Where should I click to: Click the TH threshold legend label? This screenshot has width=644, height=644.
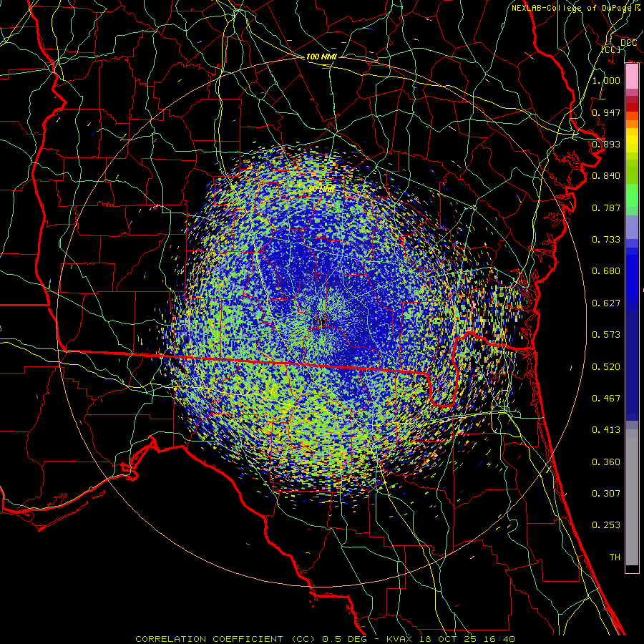pos(615,557)
